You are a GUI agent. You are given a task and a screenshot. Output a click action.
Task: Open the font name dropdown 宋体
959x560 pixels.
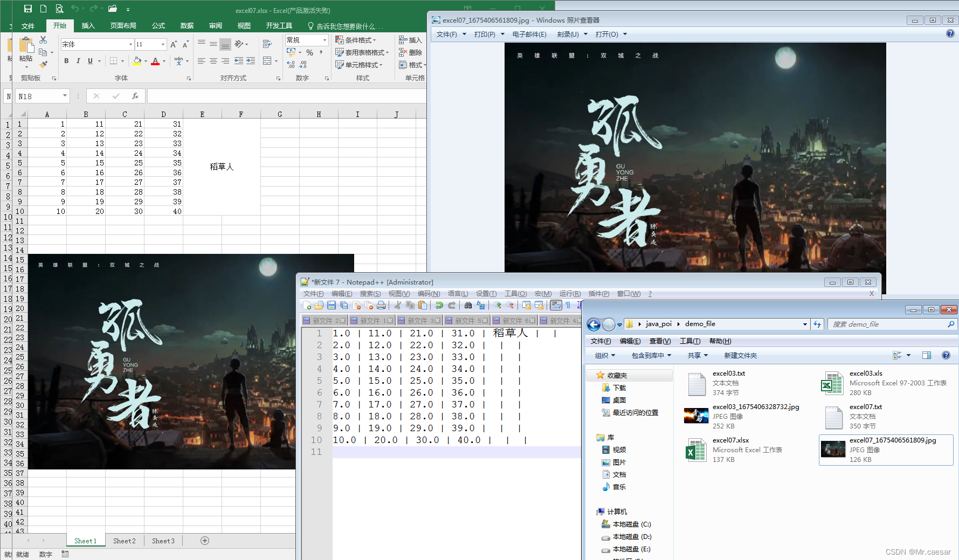pos(130,44)
